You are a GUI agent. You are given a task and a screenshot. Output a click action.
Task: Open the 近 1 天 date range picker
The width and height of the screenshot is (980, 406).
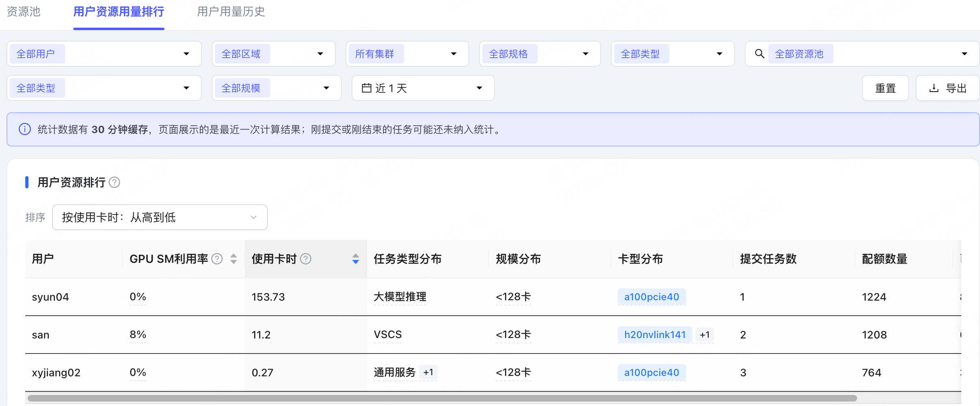pyautogui.click(x=423, y=88)
